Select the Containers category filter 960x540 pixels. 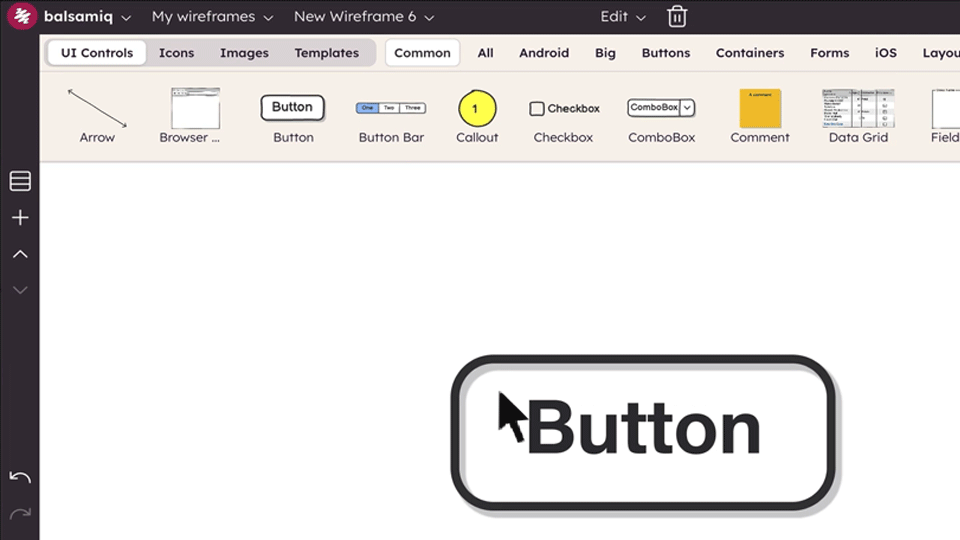click(750, 53)
